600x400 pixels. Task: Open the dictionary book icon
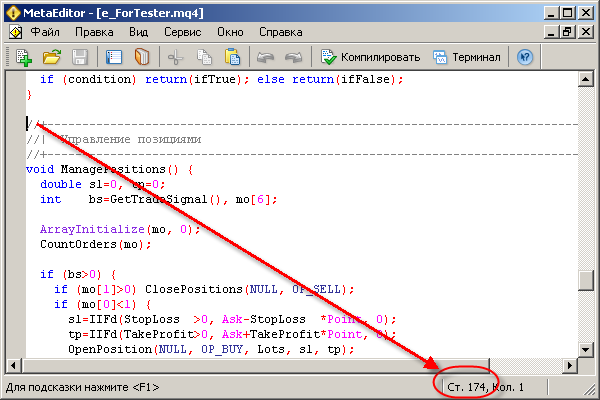(x=142, y=57)
